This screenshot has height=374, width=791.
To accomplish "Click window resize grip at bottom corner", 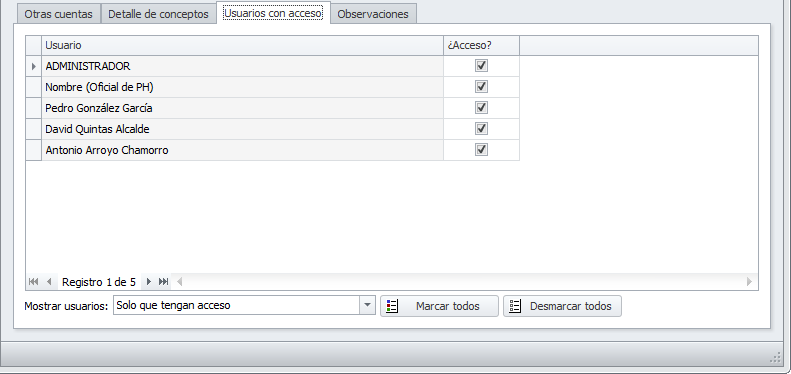I will (x=776, y=358).
